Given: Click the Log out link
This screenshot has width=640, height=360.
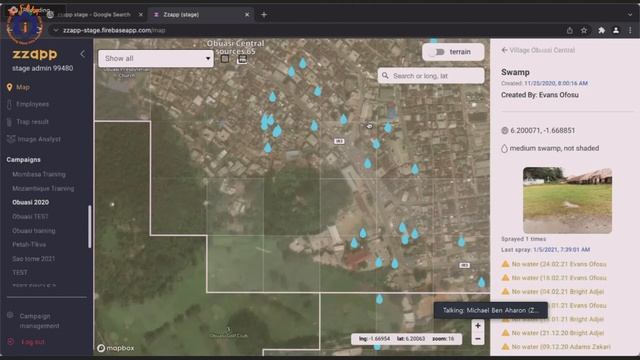Looking at the screenshot, I should (33, 342).
